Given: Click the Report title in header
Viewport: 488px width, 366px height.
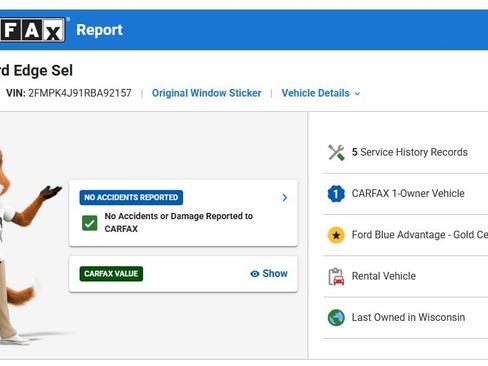Looking at the screenshot, I should click(99, 30).
